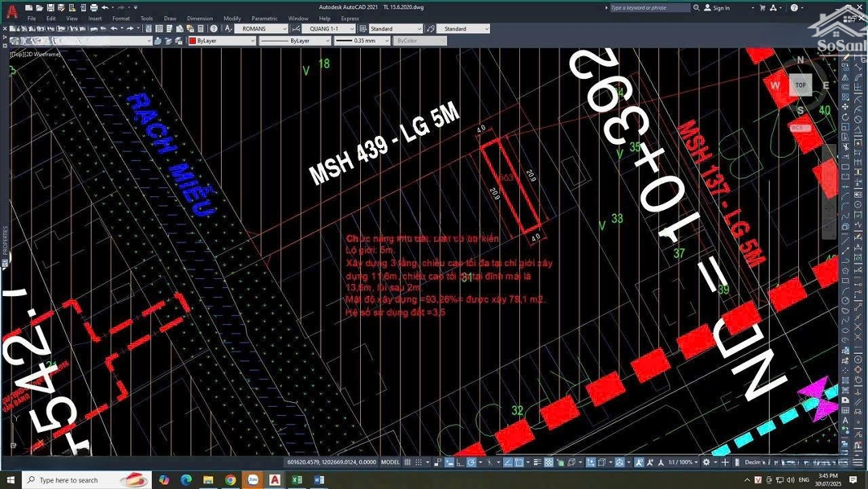This screenshot has width=868, height=489.
Task: Open the AutoCAD application menu logo
Action: [x=11, y=11]
